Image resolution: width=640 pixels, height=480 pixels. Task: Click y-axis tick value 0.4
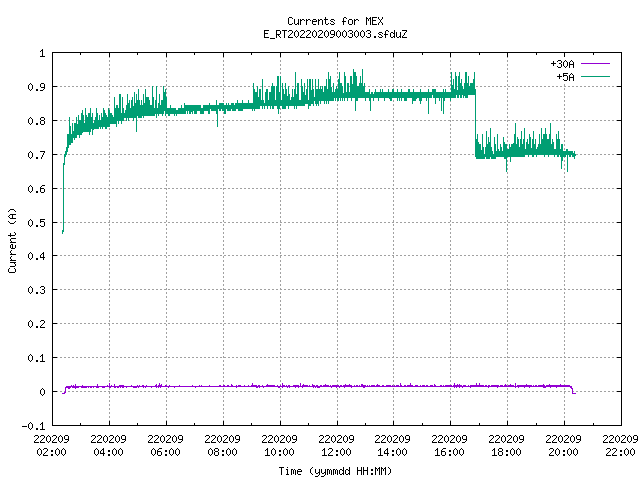(x=36, y=256)
